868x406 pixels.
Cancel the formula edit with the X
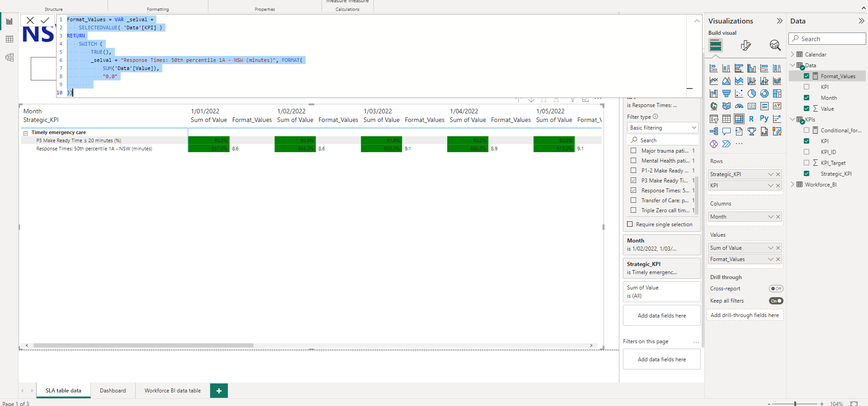point(30,20)
